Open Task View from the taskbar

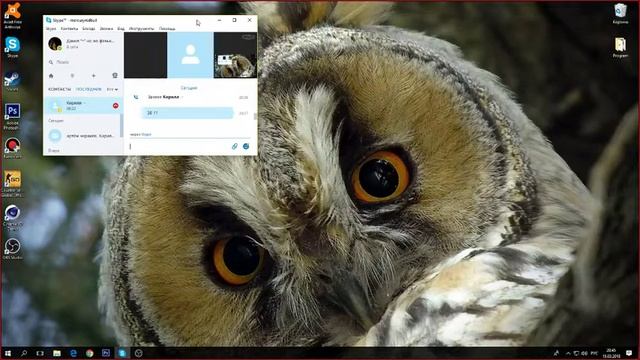point(40,353)
